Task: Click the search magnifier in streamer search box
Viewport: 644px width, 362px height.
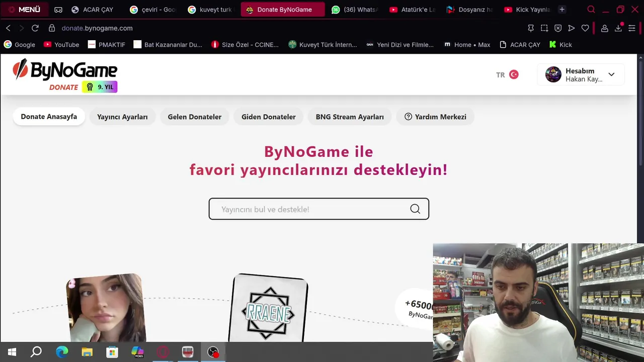Action: pyautogui.click(x=415, y=209)
